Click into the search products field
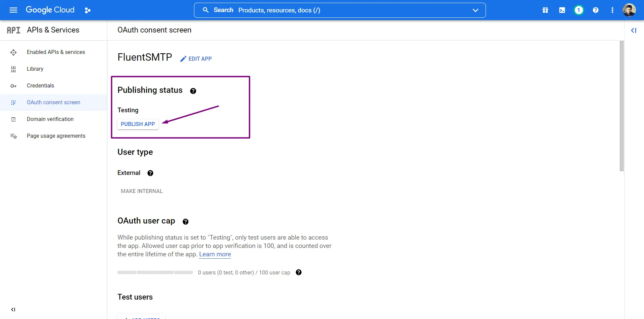 336,10
